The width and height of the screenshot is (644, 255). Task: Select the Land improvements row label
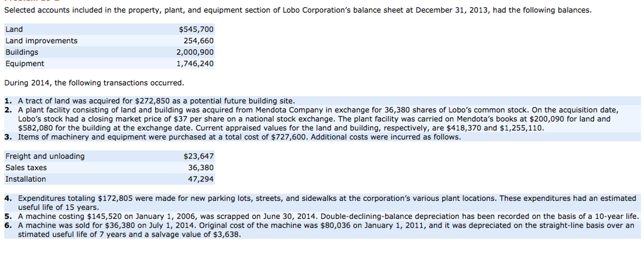(41, 41)
